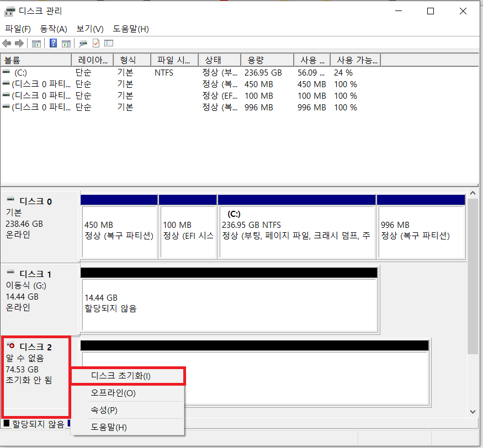Click the drive icon of the 996 MB row
The image size is (483, 448).
point(6,106)
